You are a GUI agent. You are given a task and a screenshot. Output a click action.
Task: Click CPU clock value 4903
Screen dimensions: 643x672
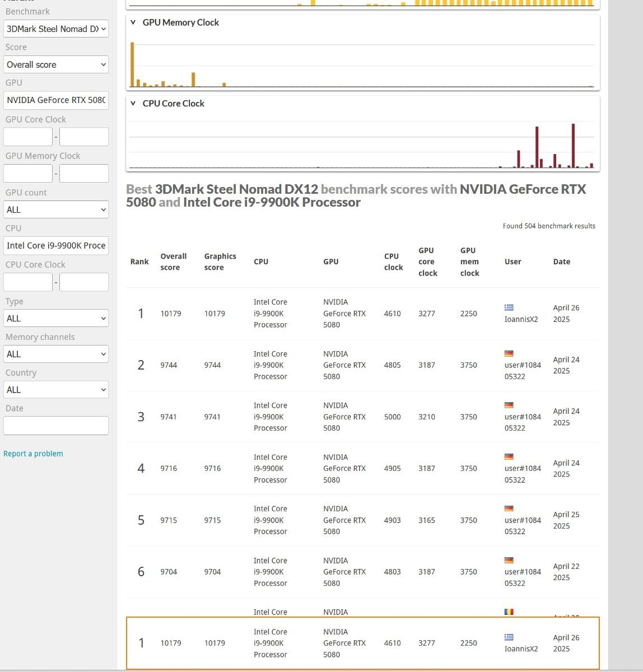[x=392, y=520]
